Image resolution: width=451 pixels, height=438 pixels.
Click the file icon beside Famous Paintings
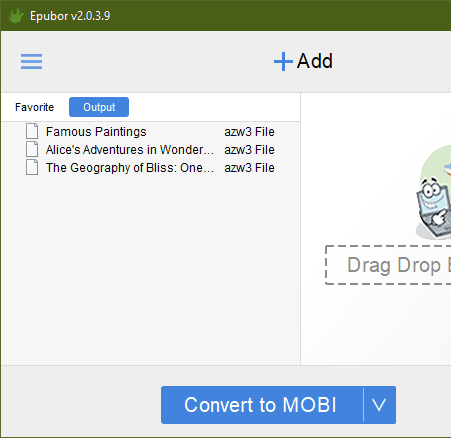[x=32, y=131]
